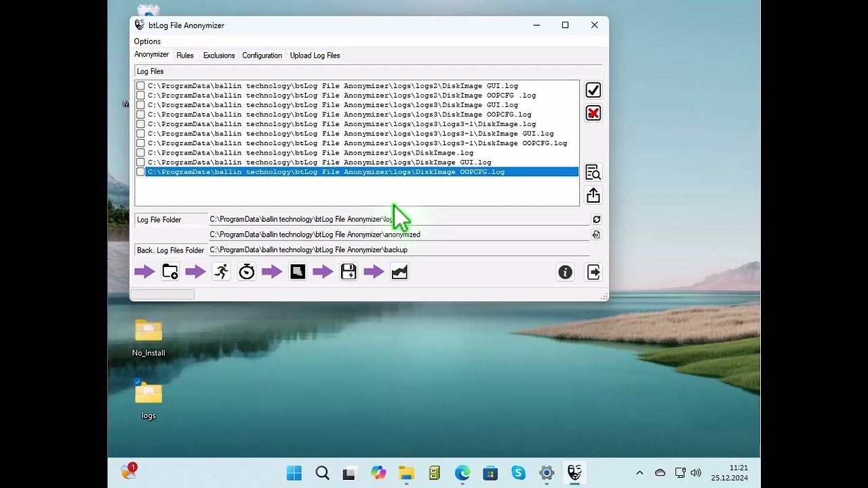Screen dimensions: 868x488
Task: Open Settings gear on the taskbar
Action: click(547, 473)
